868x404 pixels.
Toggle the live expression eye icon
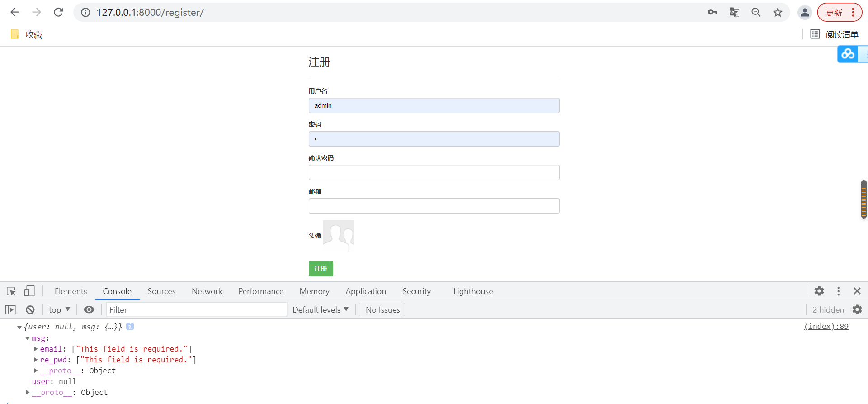click(89, 310)
